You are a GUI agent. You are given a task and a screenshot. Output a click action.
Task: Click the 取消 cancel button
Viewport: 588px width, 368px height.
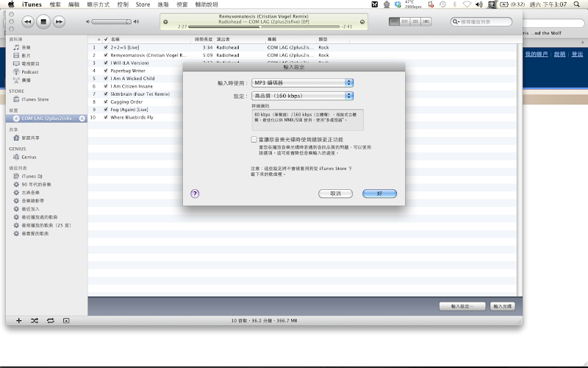click(335, 194)
